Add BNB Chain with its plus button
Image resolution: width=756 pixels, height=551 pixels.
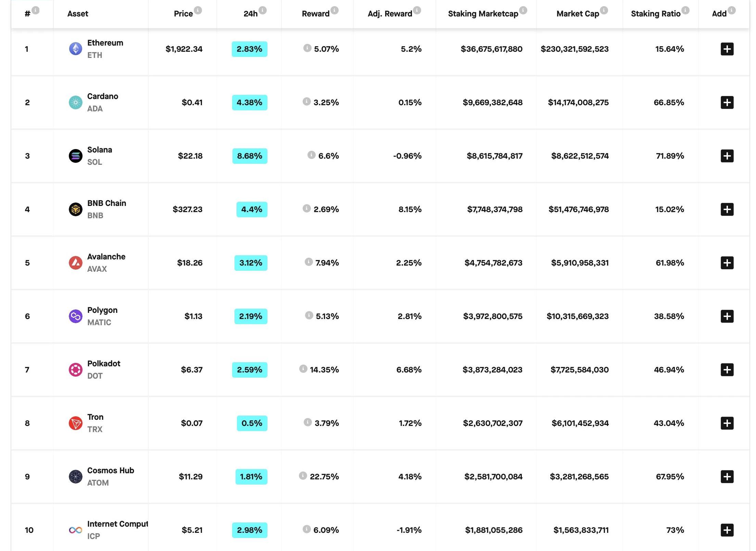tap(727, 209)
